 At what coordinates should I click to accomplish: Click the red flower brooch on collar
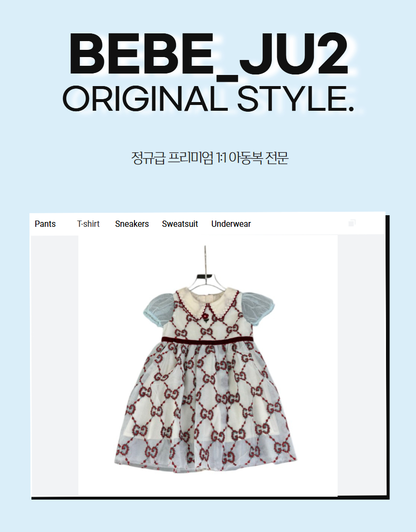[x=205, y=317]
